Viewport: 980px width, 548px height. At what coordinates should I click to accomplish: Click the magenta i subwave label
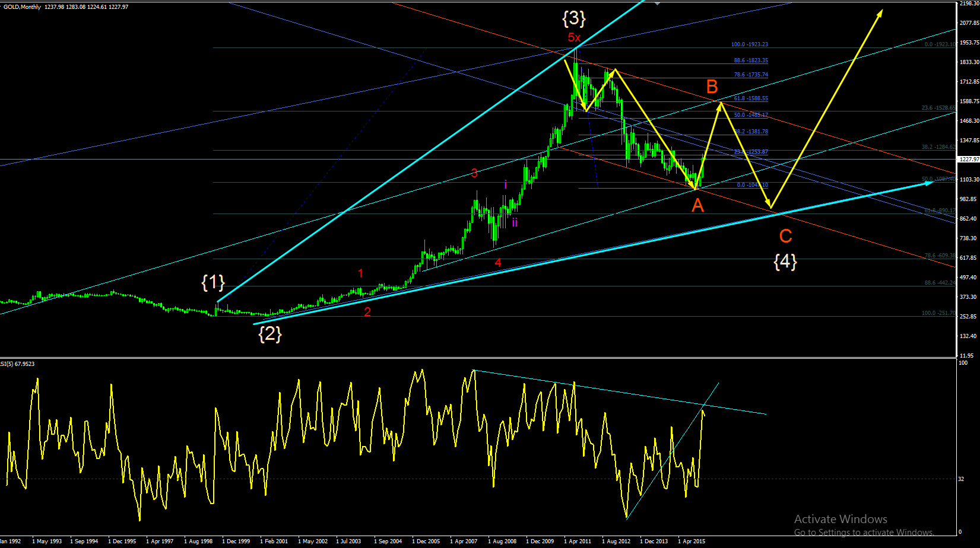coord(505,184)
